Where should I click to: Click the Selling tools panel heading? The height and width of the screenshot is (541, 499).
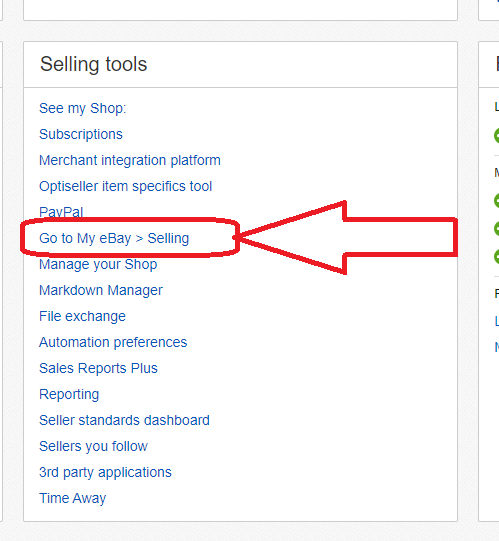94,64
